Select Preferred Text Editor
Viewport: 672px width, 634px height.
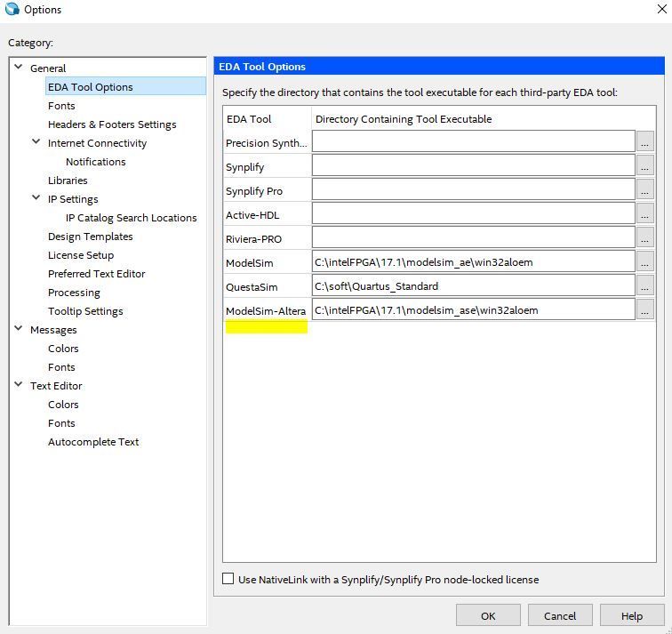(96, 274)
